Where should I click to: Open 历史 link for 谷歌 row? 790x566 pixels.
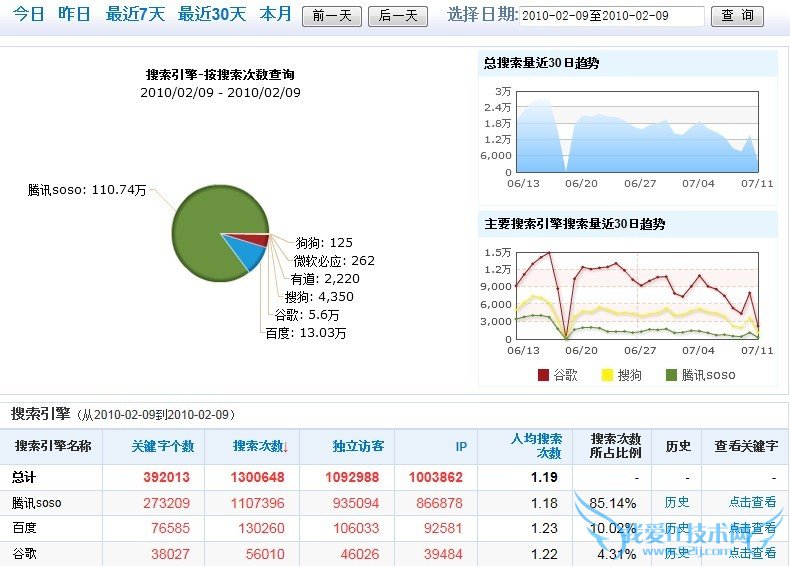[x=677, y=553]
